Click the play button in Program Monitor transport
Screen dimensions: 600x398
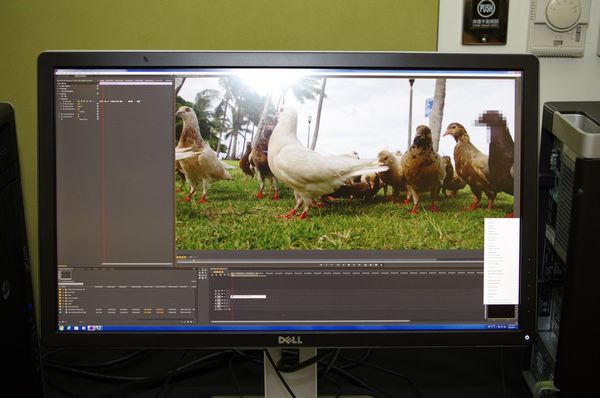tap(349, 265)
